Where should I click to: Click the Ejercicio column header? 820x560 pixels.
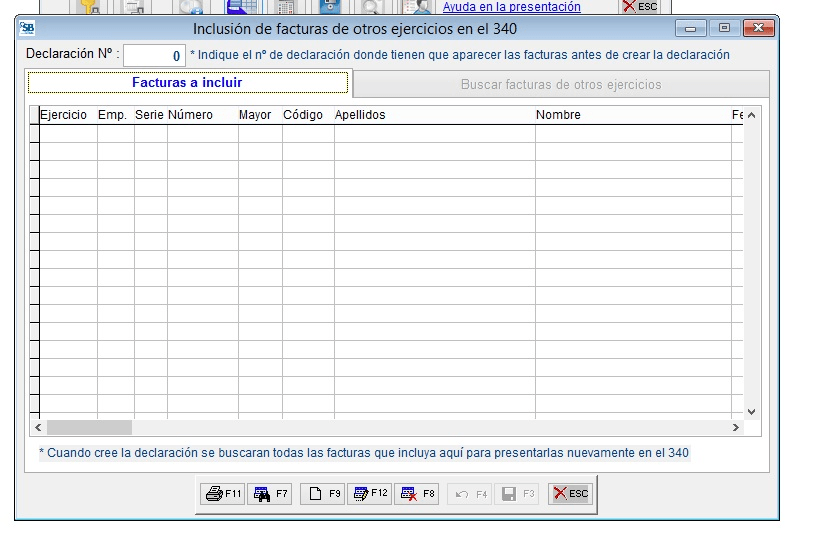tap(69, 115)
